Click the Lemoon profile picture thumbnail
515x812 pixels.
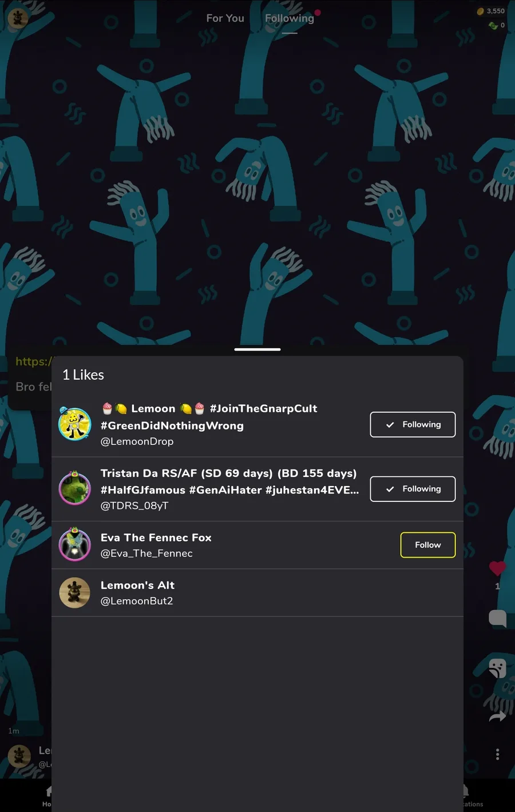click(75, 424)
